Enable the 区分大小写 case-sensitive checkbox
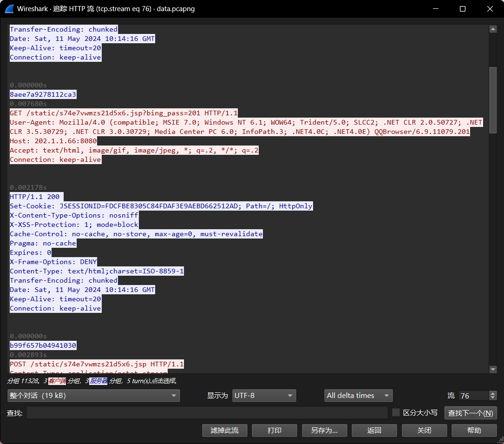504x444 pixels. [x=396, y=412]
